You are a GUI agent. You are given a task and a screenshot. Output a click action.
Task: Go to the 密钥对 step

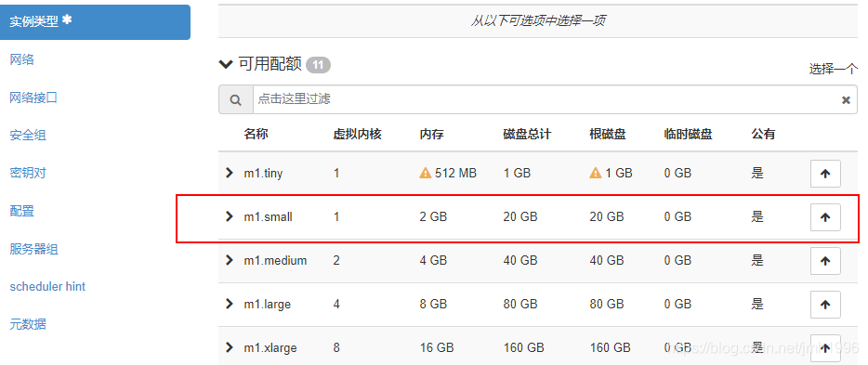click(28, 173)
